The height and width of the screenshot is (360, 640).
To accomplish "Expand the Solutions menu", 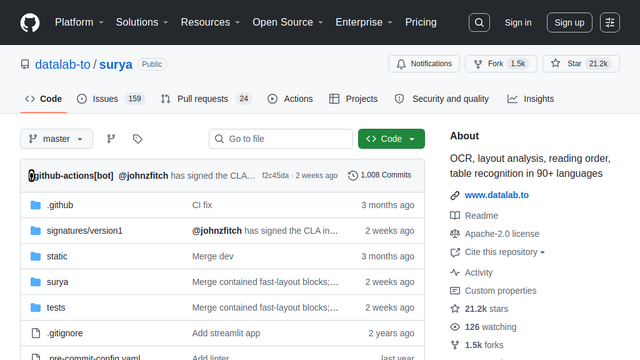I will [x=142, y=22].
